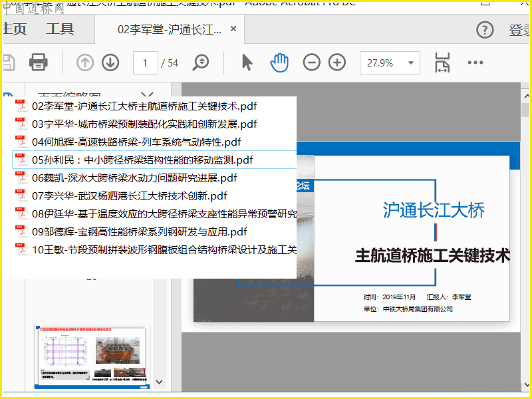532x399 pixels.
Task: Close the 02李军堂 document tab
Action: tap(233, 29)
